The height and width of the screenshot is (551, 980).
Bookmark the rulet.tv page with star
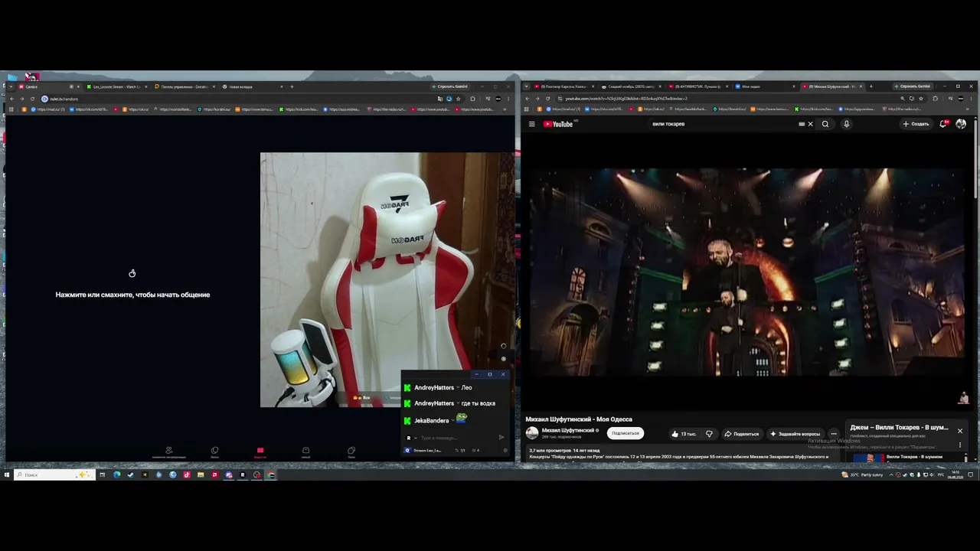(459, 99)
